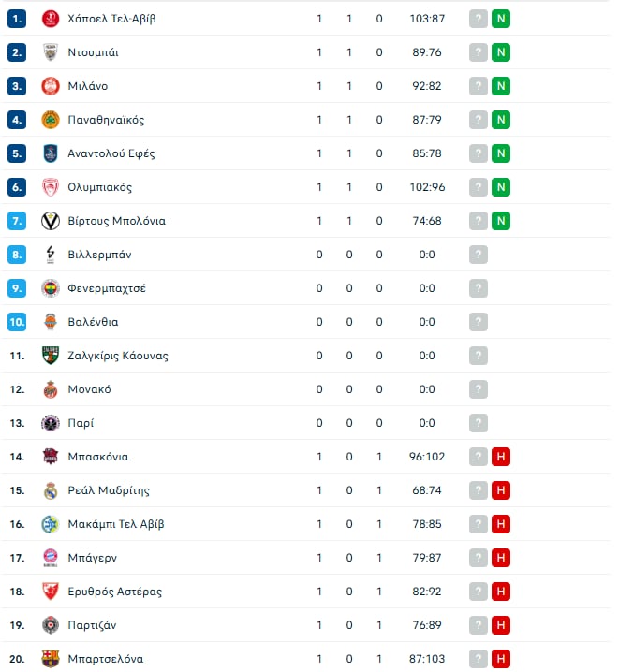This screenshot has width=619, height=672.
Task: Click the Hapoel Tel Aviv team logo
Action: point(51,19)
